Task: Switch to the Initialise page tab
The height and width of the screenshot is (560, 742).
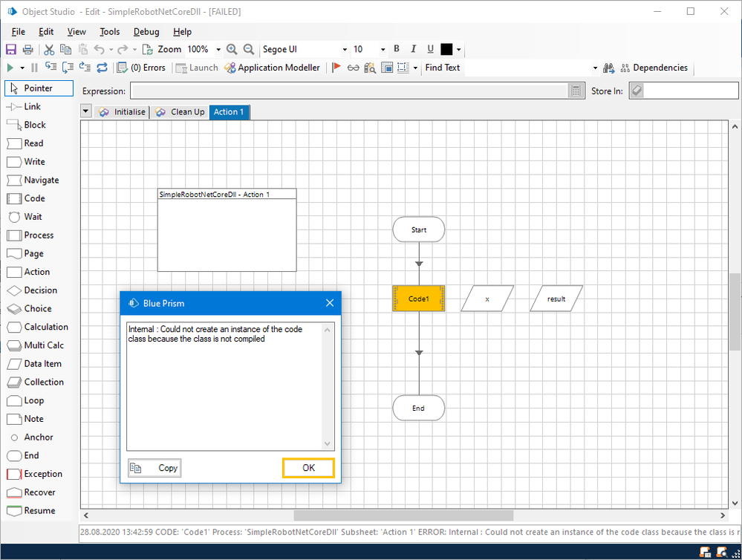Action: 123,111
